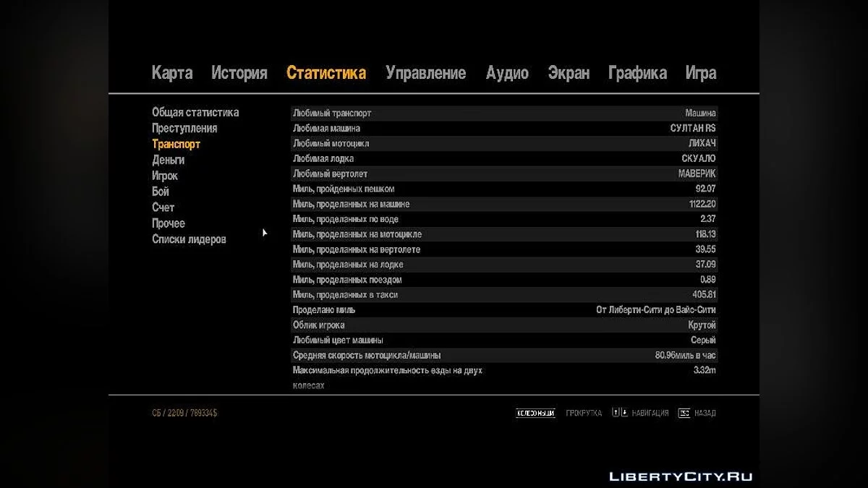Open Списки лидеров in the sidebar
This screenshot has height=488, width=868.
pos(189,239)
